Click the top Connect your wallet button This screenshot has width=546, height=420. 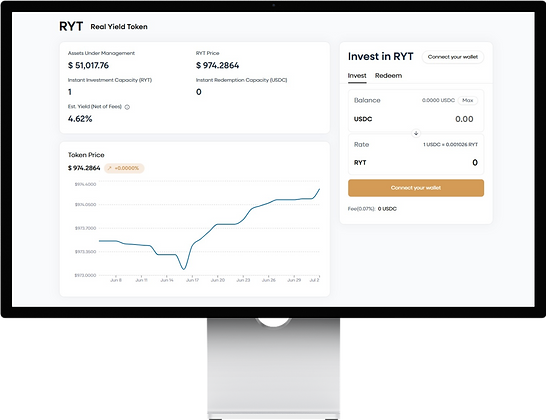point(453,57)
